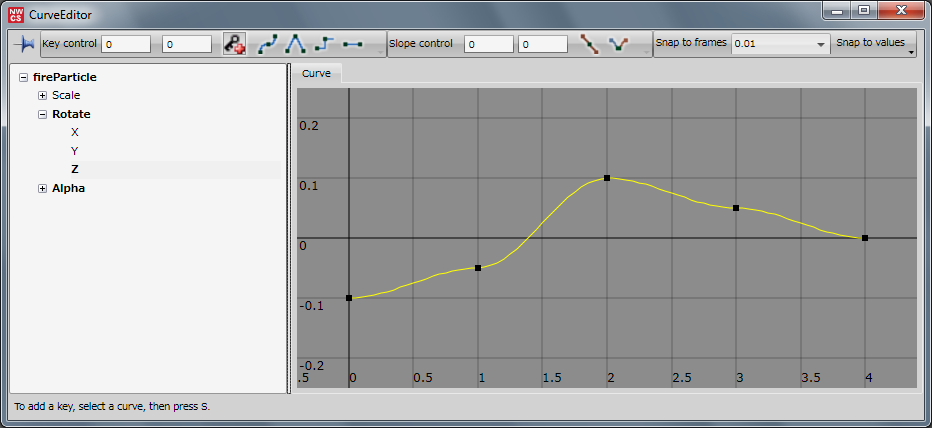Click the add key icon
The width and height of the screenshot is (932, 428).
tap(234, 45)
